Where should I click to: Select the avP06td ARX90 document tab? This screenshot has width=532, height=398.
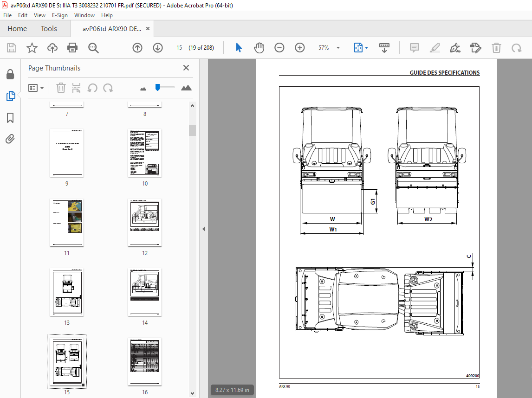[111, 29]
